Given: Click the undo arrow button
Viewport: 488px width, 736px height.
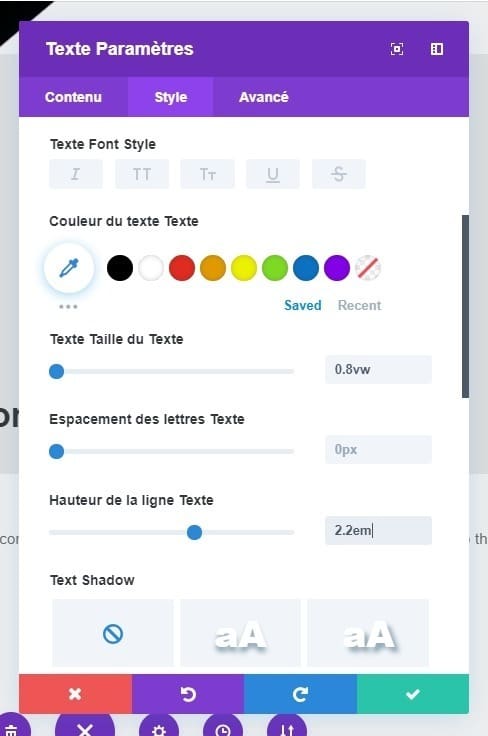Looking at the screenshot, I should (188, 694).
